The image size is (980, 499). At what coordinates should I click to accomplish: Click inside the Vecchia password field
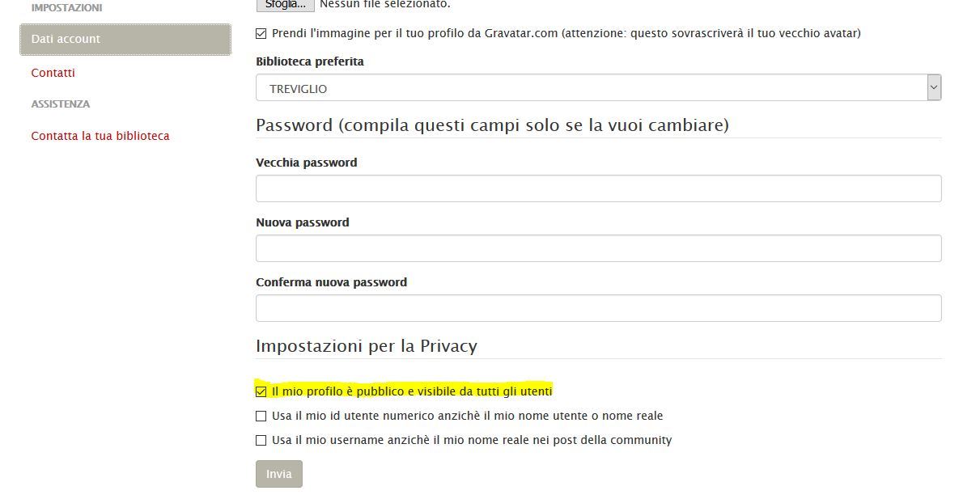coord(599,188)
